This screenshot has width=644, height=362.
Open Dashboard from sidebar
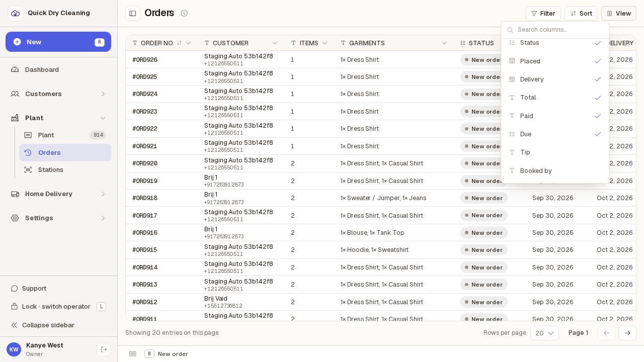tap(58, 69)
